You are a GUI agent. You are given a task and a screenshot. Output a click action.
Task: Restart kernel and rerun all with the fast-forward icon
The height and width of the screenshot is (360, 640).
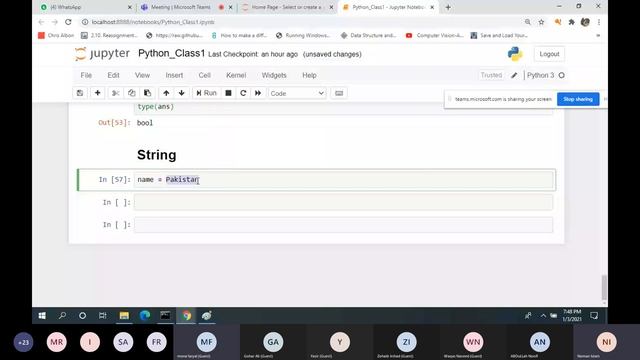coord(258,93)
